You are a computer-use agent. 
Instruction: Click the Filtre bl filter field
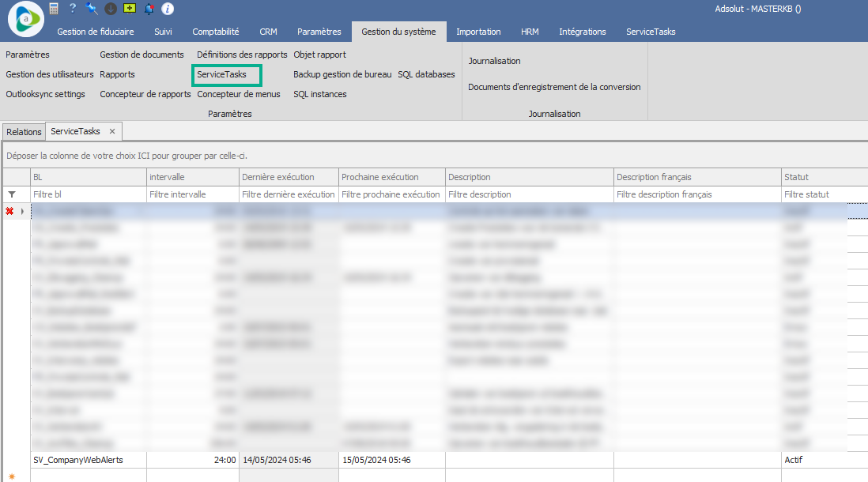[89, 194]
